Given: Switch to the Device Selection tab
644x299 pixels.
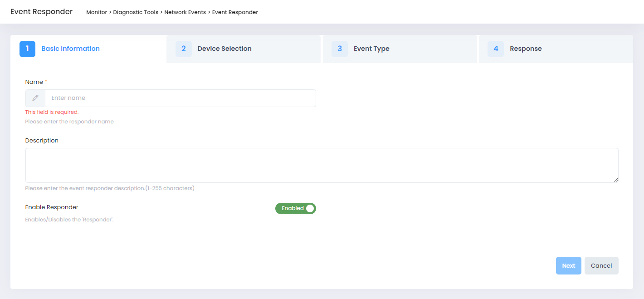Looking at the screenshot, I should (224, 49).
